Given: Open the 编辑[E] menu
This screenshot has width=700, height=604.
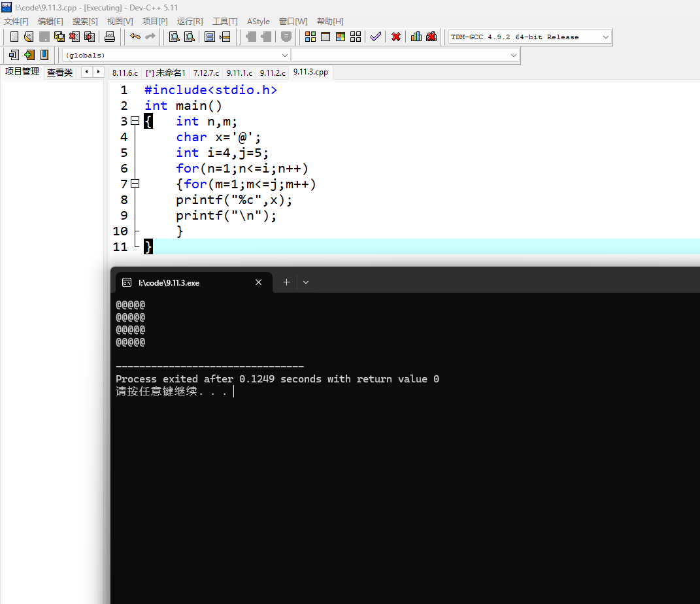Looking at the screenshot, I should 50,22.
